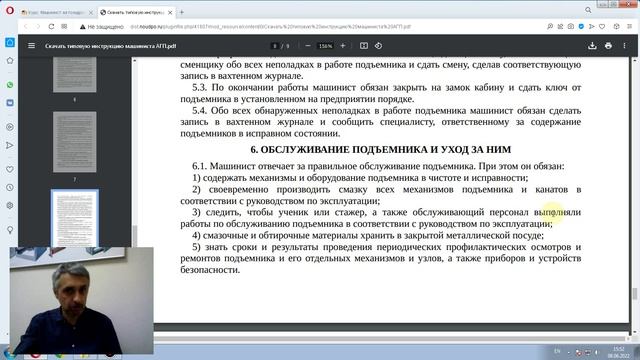Go back to the previous page
The width and height of the screenshot is (640, 360).
coord(26,27)
